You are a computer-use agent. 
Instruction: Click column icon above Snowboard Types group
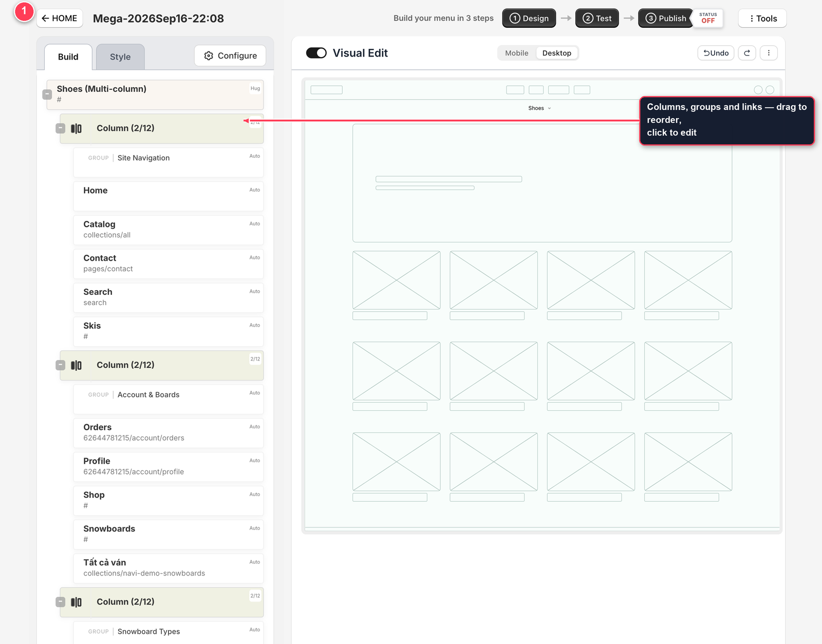[x=76, y=602]
